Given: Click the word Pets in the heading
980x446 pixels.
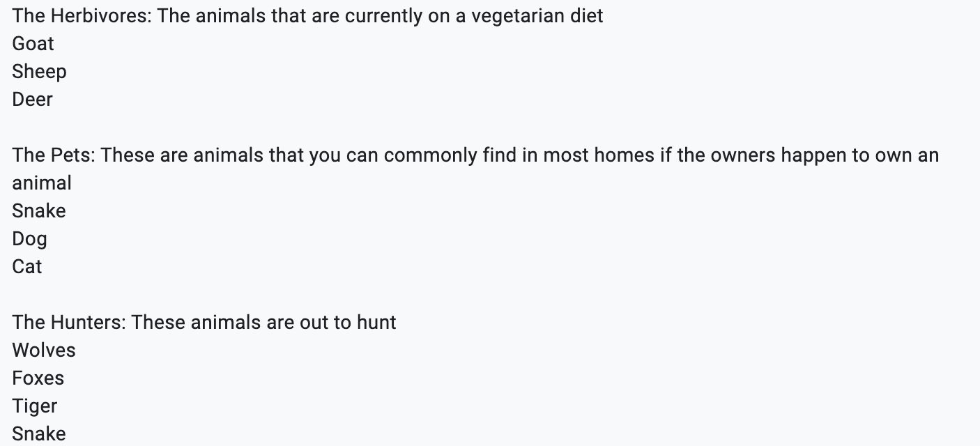Looking at the screenshot, I should pos(72,155).
